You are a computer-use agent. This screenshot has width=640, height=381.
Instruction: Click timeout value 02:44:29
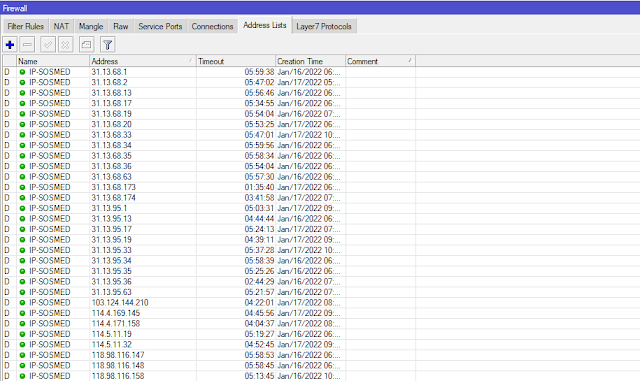tap(259, 281)
